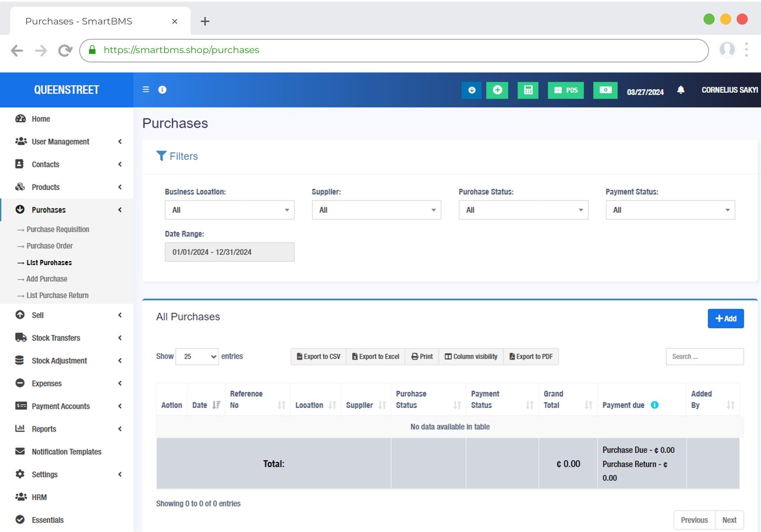Open the Payment Status filter dropdown
Screen dimensions: 761x532
[x=670, y=210]
